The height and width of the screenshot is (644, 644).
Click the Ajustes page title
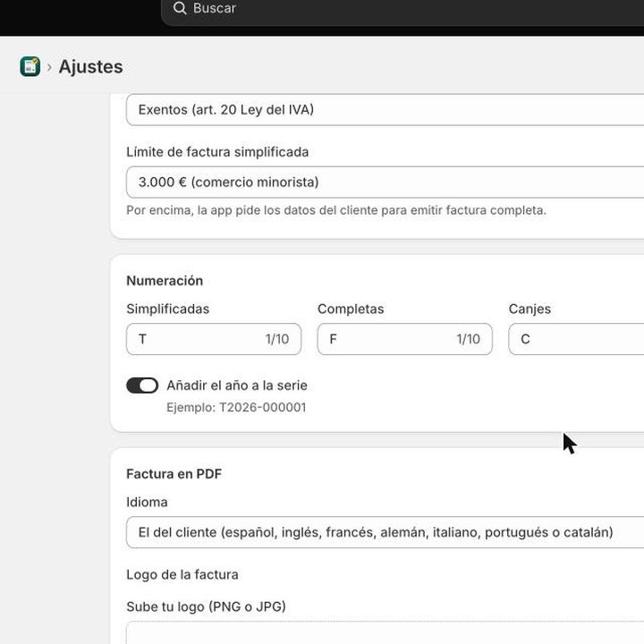coord(90,66)
